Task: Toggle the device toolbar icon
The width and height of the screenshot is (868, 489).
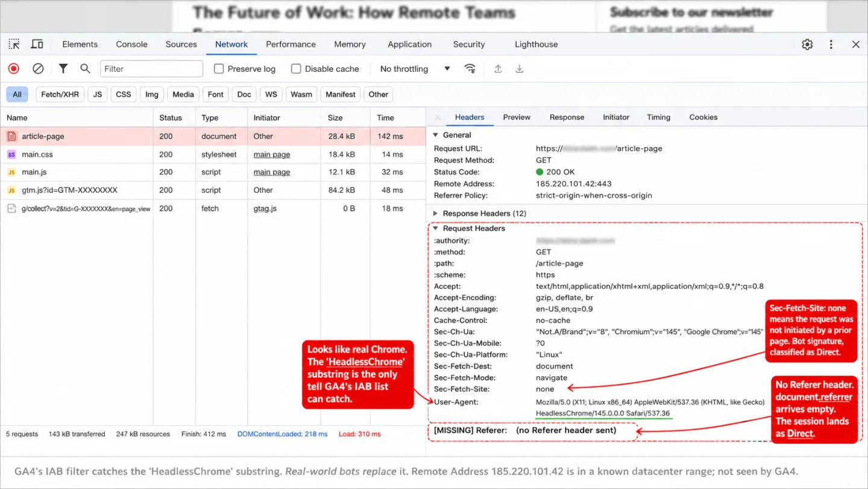Action: tap(37, 44)
